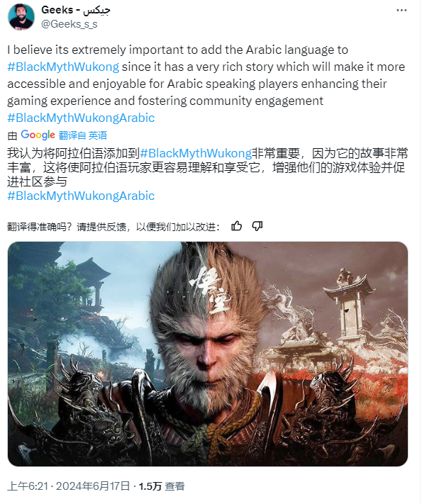Open the three-dot more options menu

click(401, 11)
